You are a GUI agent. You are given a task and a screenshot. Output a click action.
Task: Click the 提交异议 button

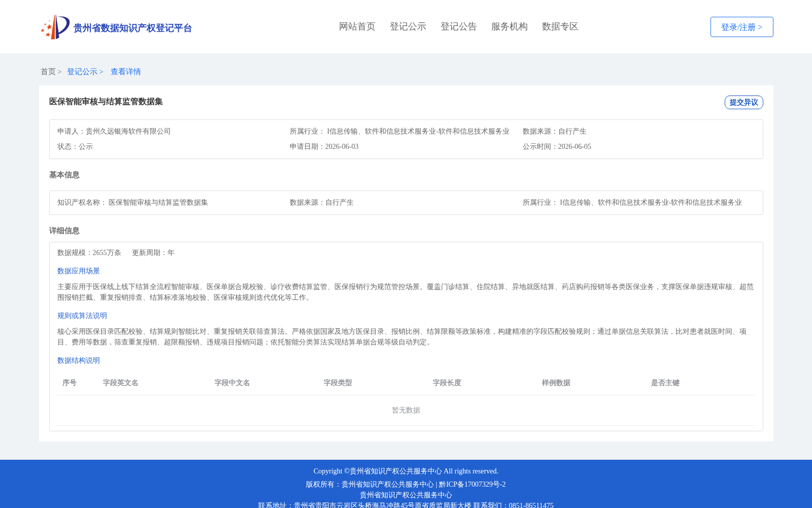[744, 102]
